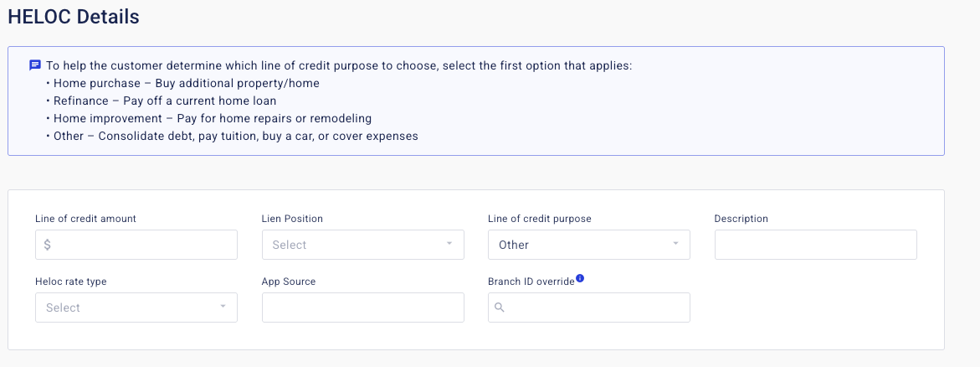
Task: Click into the Description text field
Action: coord(815,245)
